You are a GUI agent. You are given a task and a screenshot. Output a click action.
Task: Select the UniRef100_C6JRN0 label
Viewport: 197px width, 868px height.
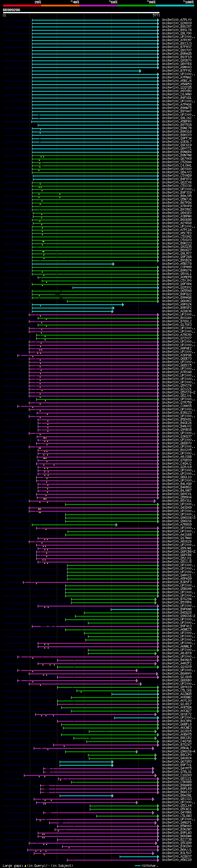pyautogui.click(x=177, y=95)
